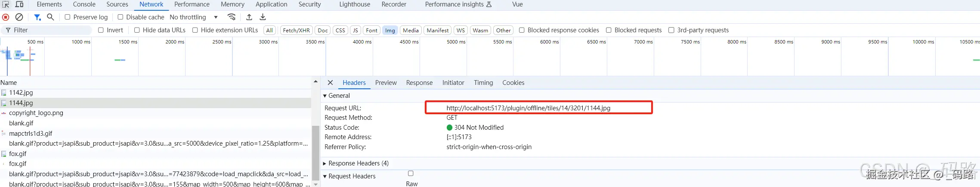The image size is (980, 187).
Task: Open the network search magnifier
Action: pos(50,17)
